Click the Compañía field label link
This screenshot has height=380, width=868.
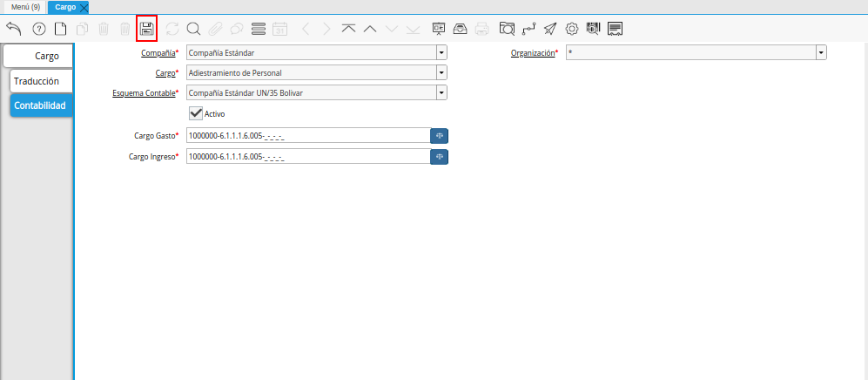tap(158, 53)
